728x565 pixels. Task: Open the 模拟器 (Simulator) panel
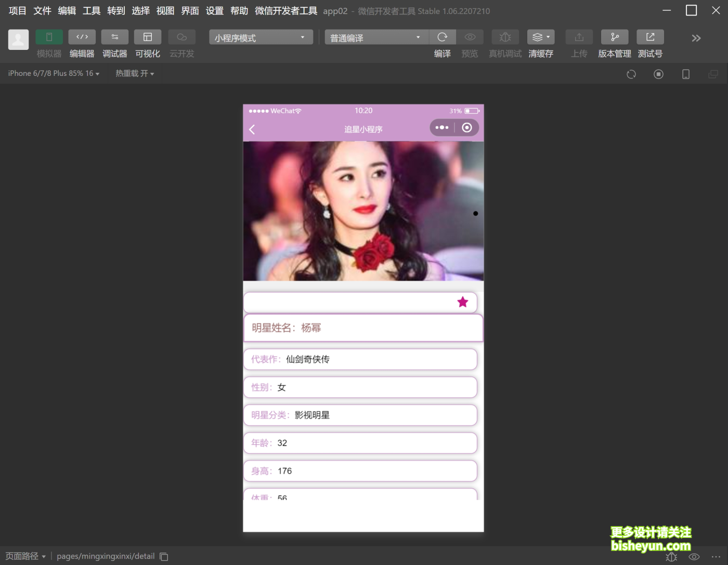tap(49, 37)
